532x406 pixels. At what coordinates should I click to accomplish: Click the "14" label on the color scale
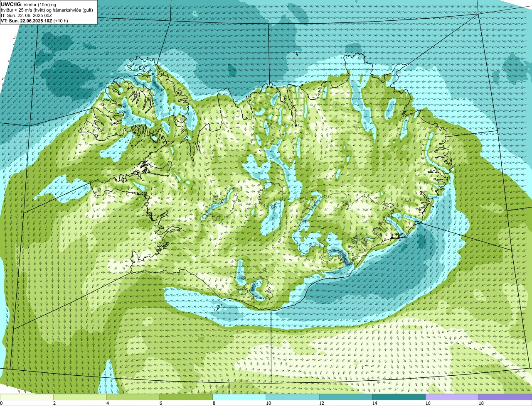(375, 403)
